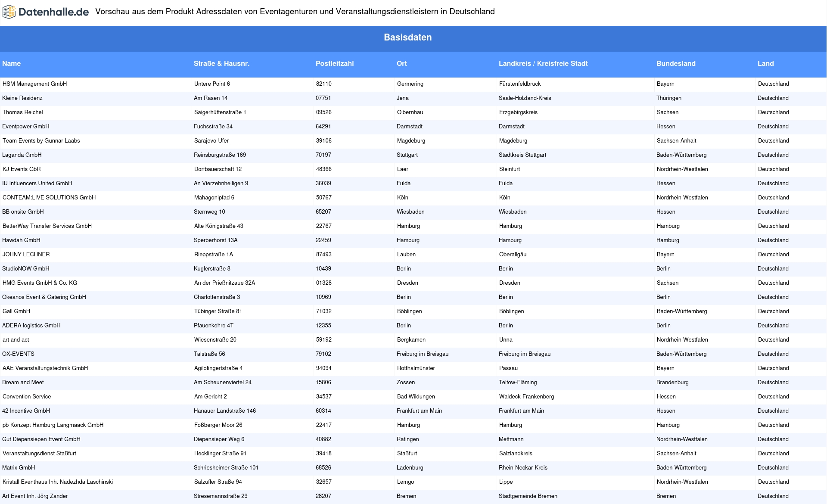Select IU Influencers United GmbH
Screen dimensions: 827x504
point(37,184)
